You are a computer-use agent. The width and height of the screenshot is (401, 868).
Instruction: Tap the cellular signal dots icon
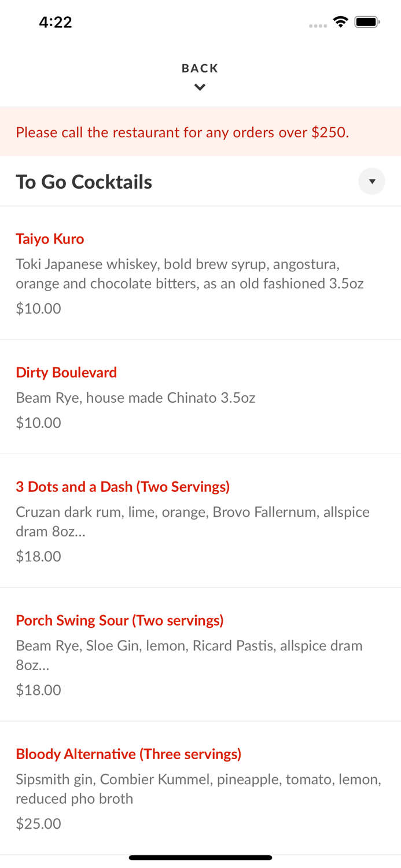[318, 25]
